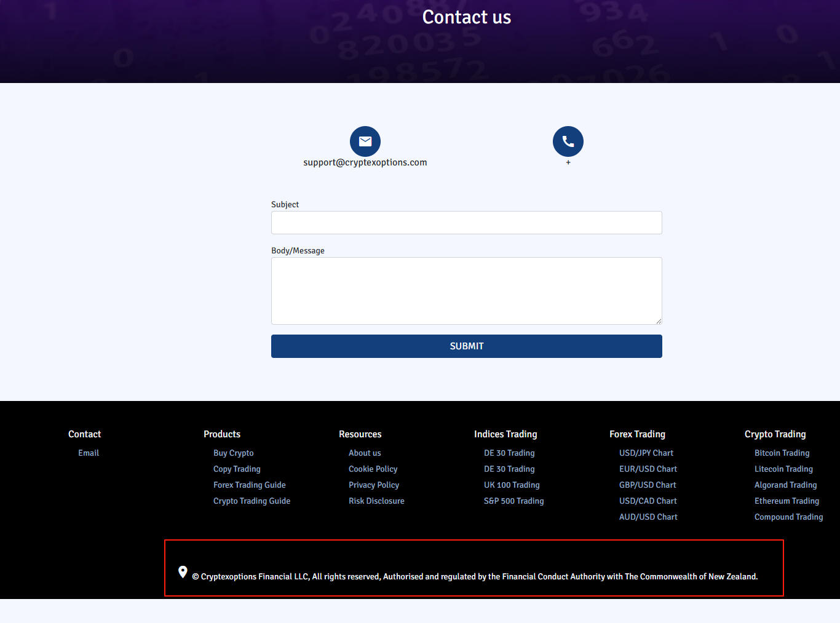View the Cookie Policy page
This screenshot has width=840, height=623.
point(373,469)
